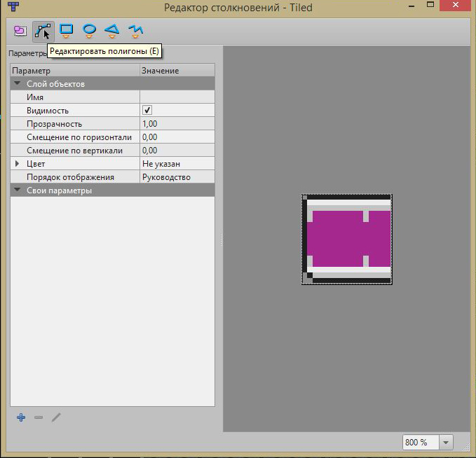Select the Смещение по горизонтали label

79,137
